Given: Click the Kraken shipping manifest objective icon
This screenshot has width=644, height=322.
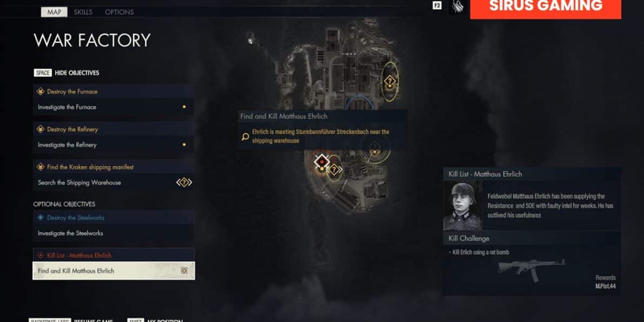Looking at the screenshot, I should pos(40,167).
